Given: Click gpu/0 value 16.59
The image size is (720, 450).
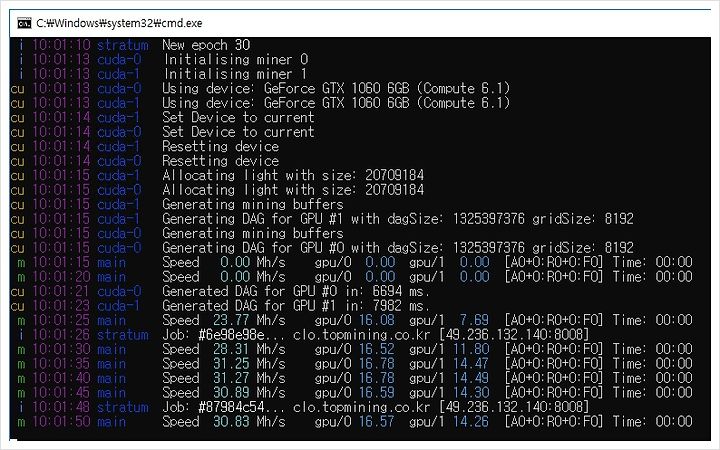Looking at the screenshot, I should point(377,393).
